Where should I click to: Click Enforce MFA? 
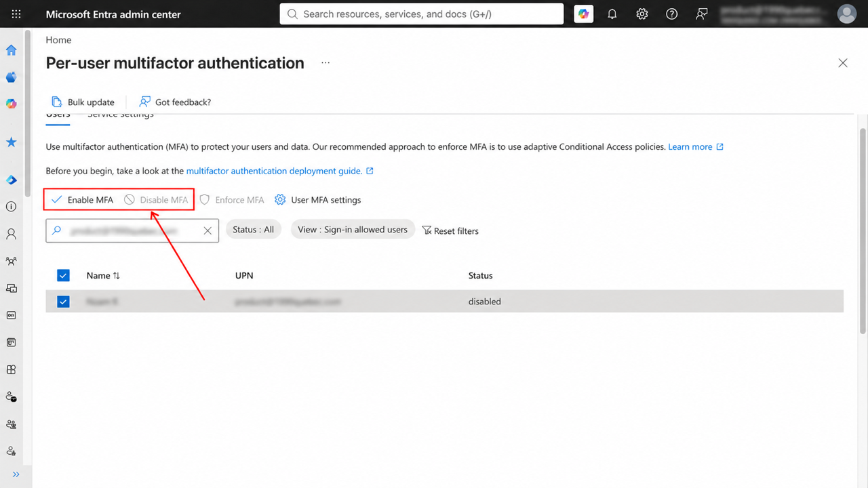[231, 200]
